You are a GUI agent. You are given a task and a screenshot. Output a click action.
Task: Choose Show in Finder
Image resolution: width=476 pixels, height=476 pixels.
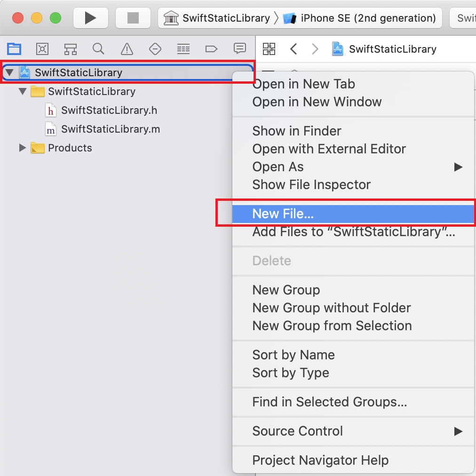[x=353, y=131]
